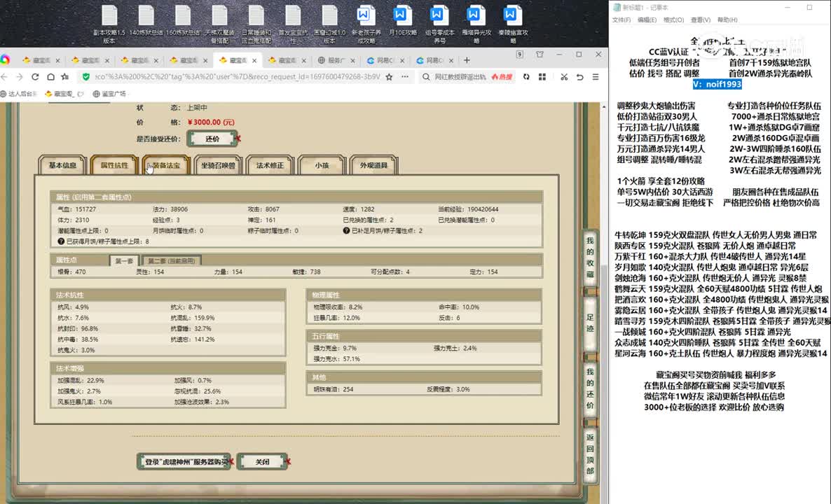Viewport: 831px width, 504px height.
Task: Click the highlighted text V: noif1993 in Notepad
Action: pyautogui.click(x=717, y=84)
